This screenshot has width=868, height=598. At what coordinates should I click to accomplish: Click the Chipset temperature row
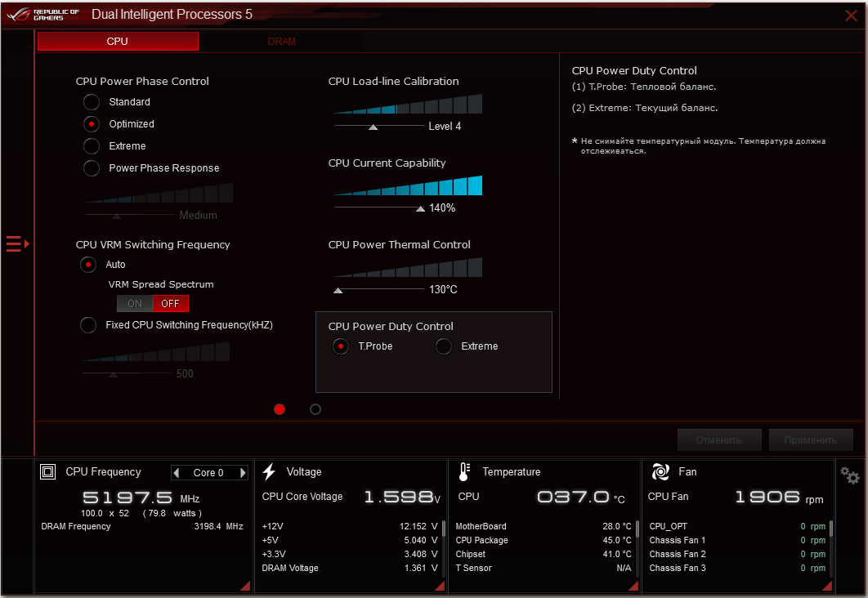[x=544, y=554]
